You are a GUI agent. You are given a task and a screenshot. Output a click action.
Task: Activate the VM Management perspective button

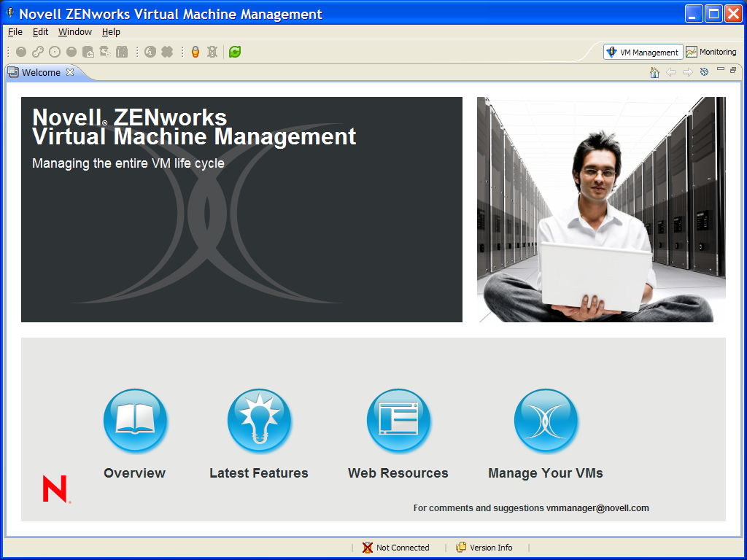[x=643, y=52]
